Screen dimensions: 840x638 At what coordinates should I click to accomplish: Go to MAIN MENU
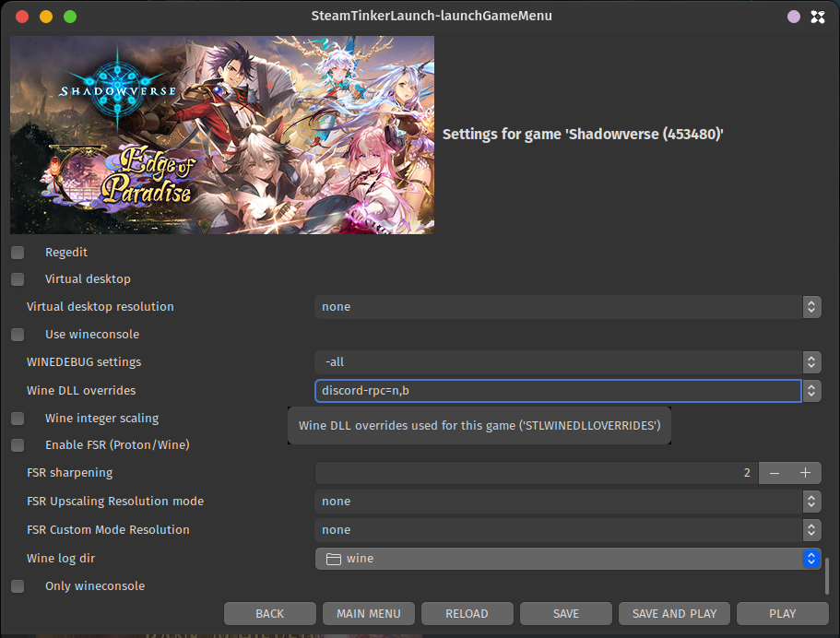[369, 614]
